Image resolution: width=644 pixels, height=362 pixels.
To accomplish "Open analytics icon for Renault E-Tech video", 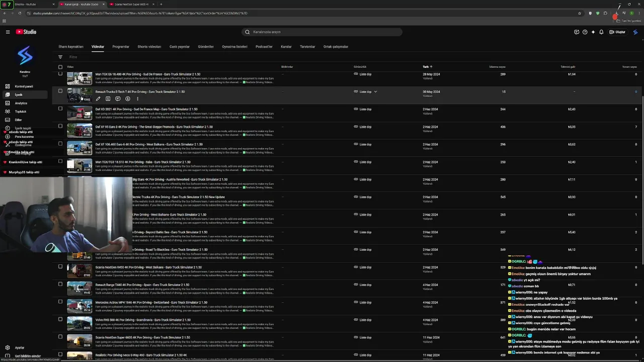I will [108, 99].
